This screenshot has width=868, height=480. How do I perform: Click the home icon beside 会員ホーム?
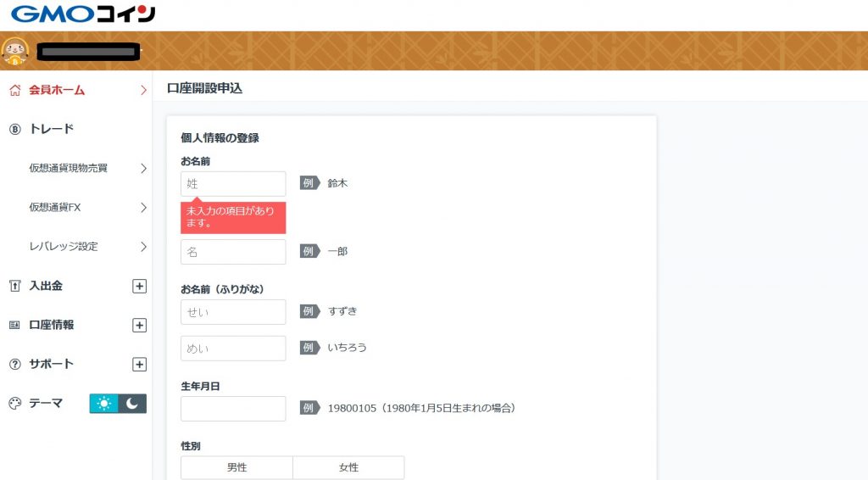pos(15,90)
